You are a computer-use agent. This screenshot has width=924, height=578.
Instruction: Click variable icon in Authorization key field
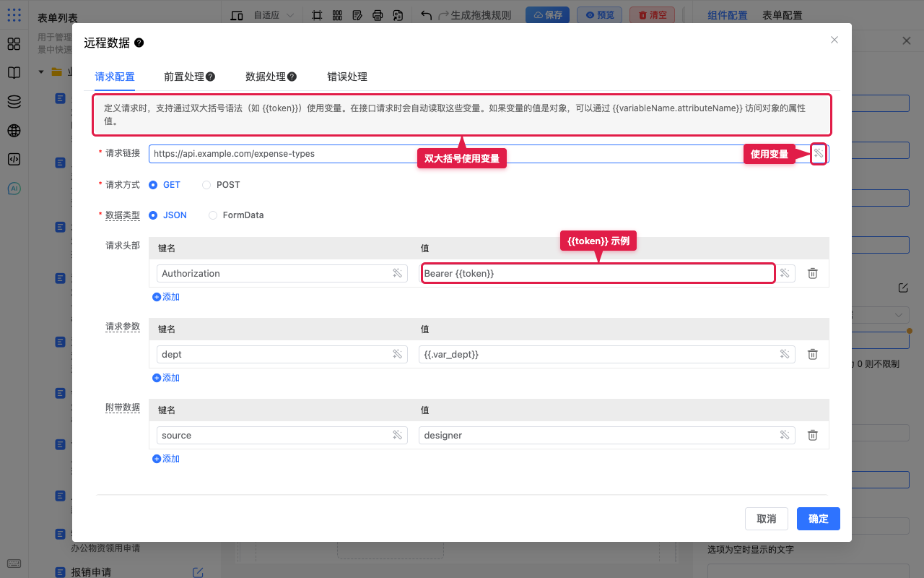coord(397,273)
